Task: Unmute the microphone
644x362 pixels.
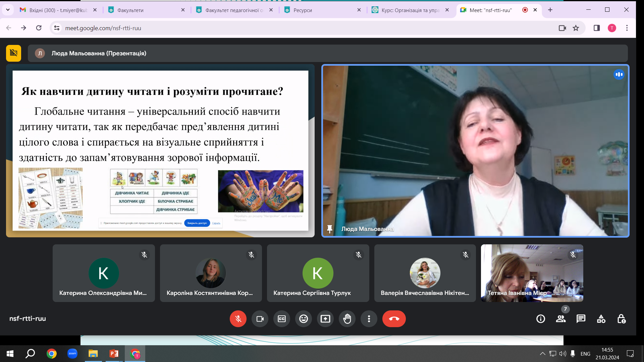Action: click(x=238, y=319)
